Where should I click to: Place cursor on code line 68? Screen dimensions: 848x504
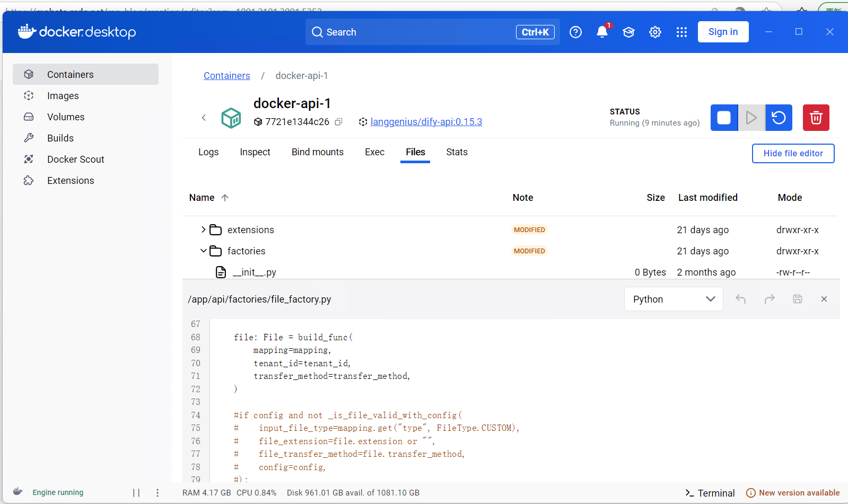click(293, 337)
